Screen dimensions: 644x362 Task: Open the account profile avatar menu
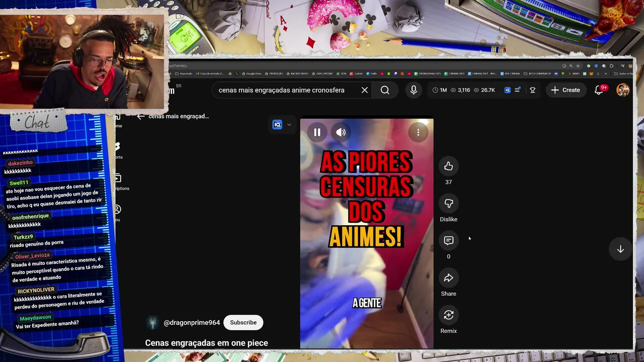623,90
